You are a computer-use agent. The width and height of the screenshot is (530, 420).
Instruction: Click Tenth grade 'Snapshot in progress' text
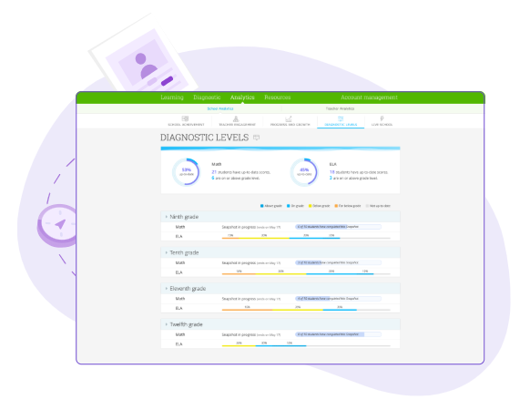(239, 262)
